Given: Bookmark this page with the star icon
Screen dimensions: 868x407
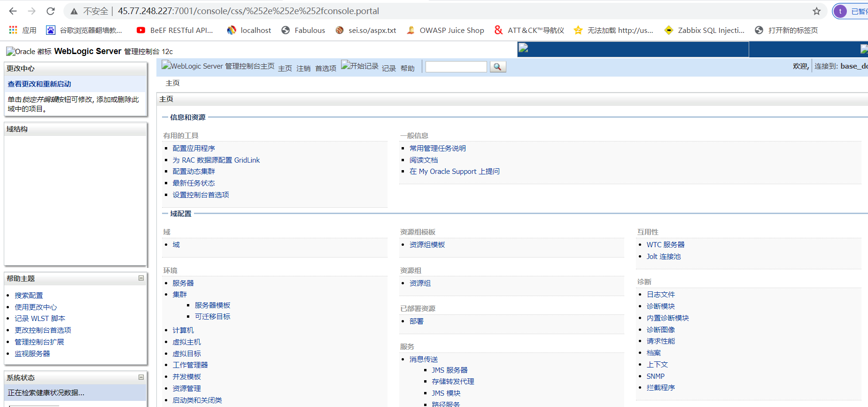Looking at the screenshot, I should [817, 11].
